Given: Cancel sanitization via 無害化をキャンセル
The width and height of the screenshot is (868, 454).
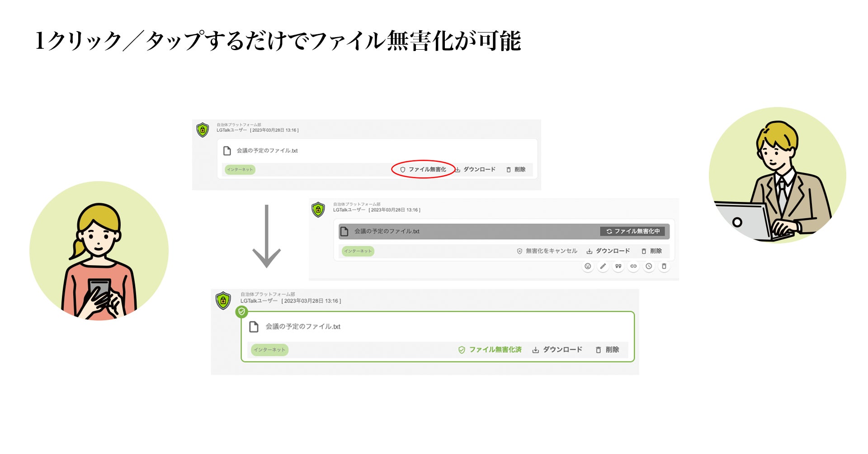Looking at the screenshot, I should click(x=547, y=251).
